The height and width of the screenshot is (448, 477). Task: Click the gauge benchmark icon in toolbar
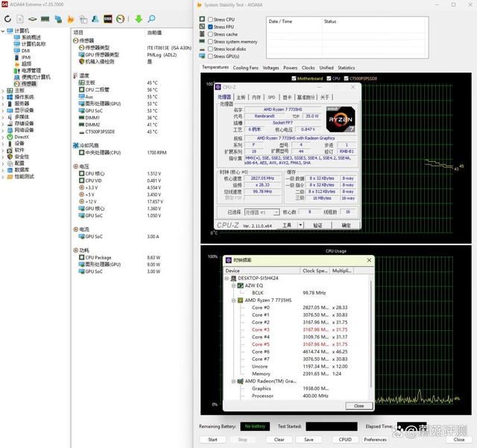(x=121, y=18)
